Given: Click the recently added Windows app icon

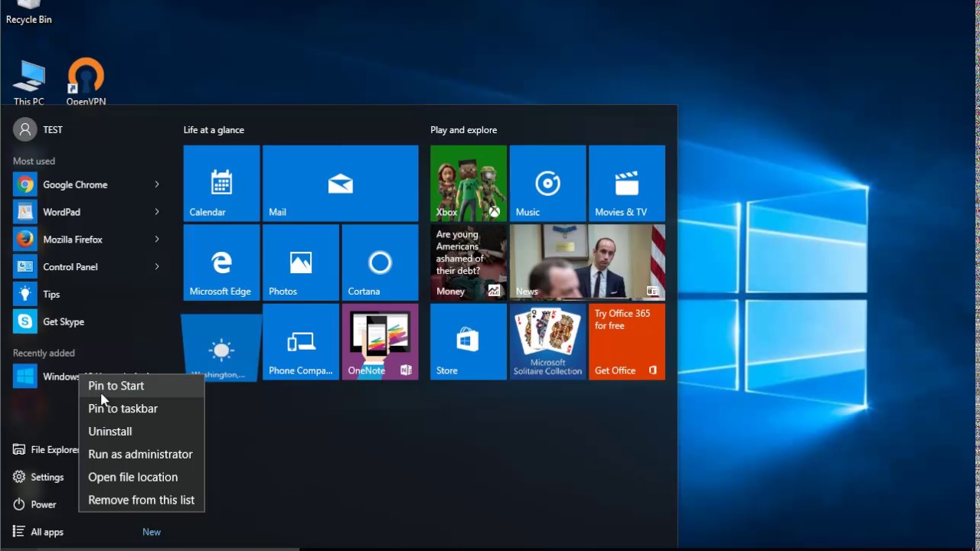Looking at the screenshot, I should pos(25,377).
